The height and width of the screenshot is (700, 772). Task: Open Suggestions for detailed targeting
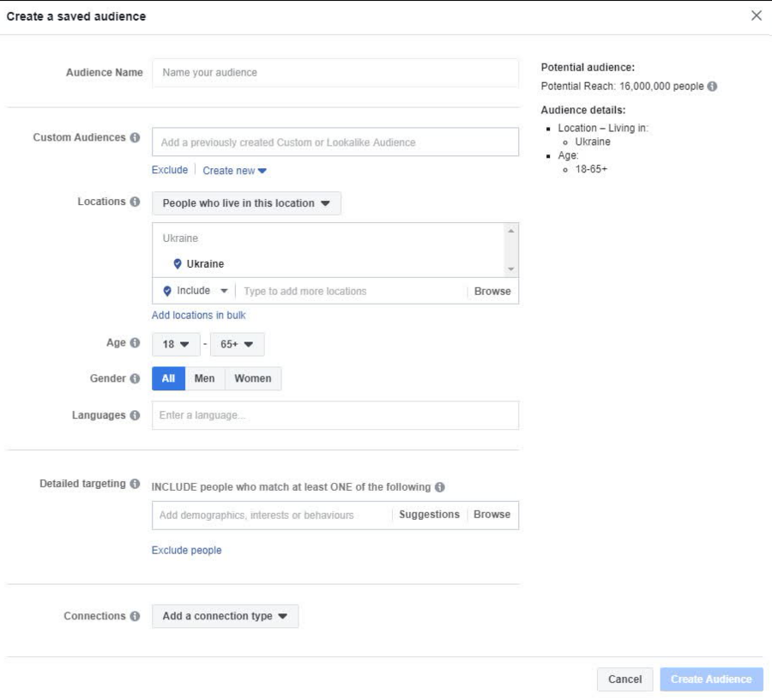tap(429, 515)
